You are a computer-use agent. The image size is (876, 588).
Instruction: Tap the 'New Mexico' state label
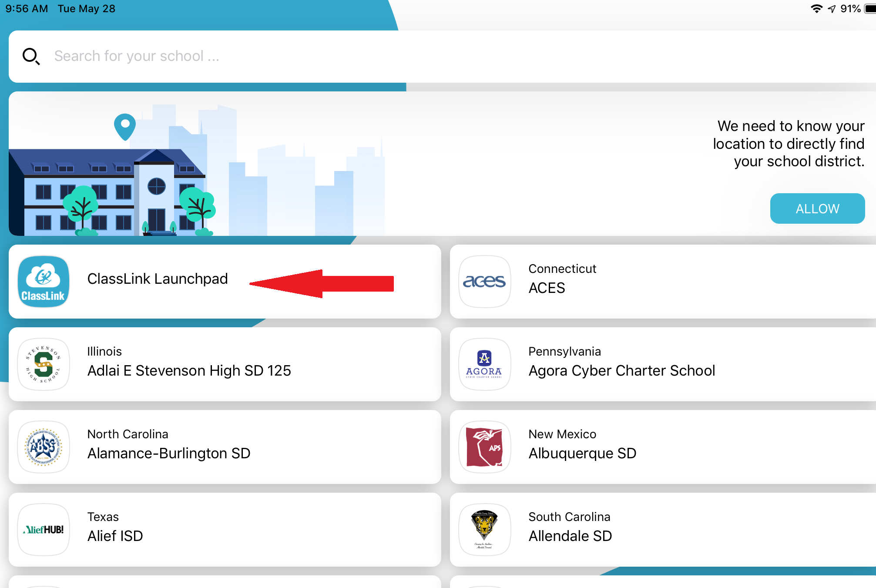562,434
